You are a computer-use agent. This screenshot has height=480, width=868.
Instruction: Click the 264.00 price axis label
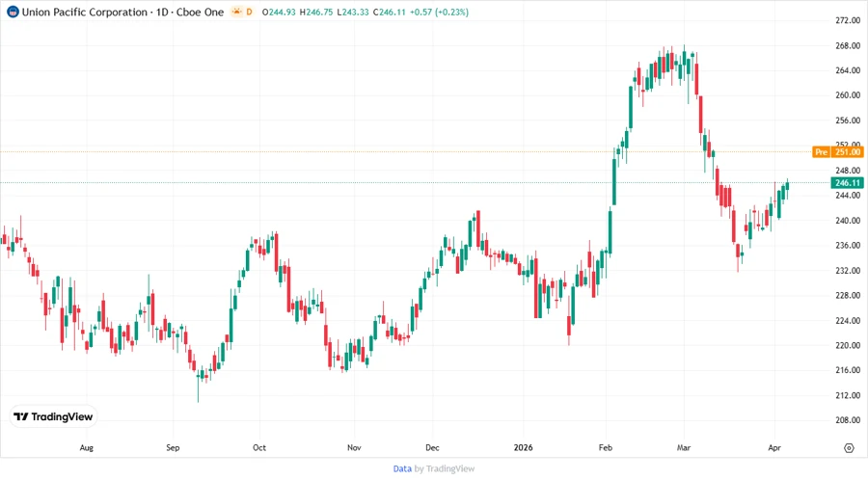848,70
